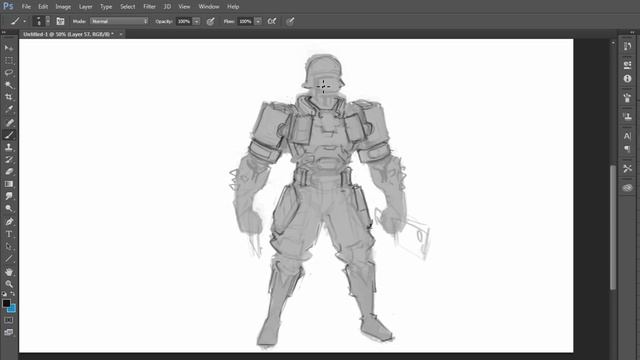640x360 pixels.
Task: Select the Gradient tool
Action: point(9,184)
